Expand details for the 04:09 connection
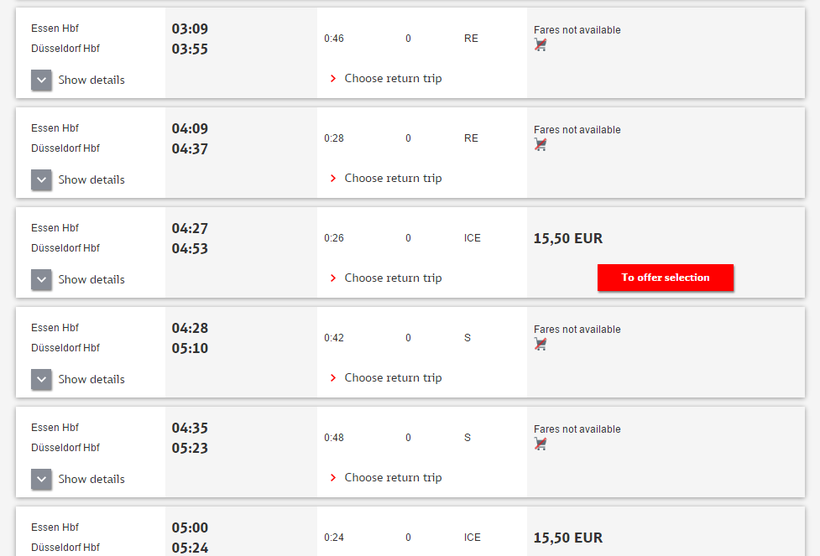 coord(41,180)
